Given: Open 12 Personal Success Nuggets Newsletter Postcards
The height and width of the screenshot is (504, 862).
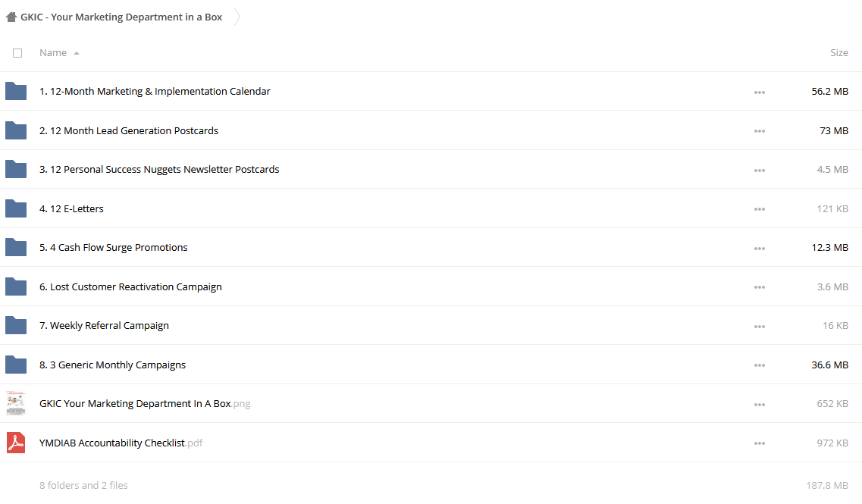Looking at the screenshot, I should [x=159, y=169].
